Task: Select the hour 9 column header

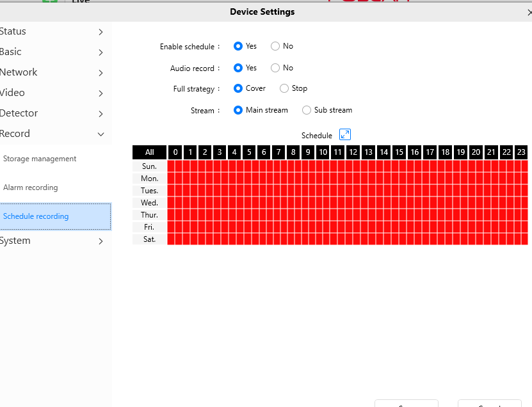Action: (308, 152)
